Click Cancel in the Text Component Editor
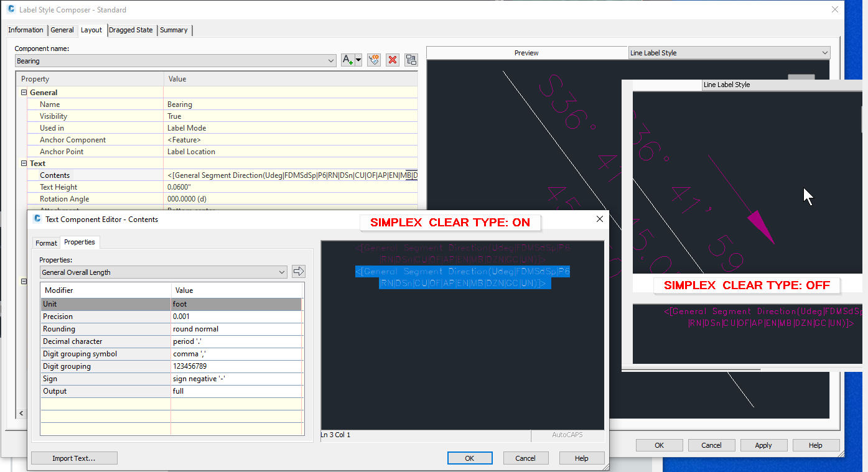The image size is (868, 472). 526,458
